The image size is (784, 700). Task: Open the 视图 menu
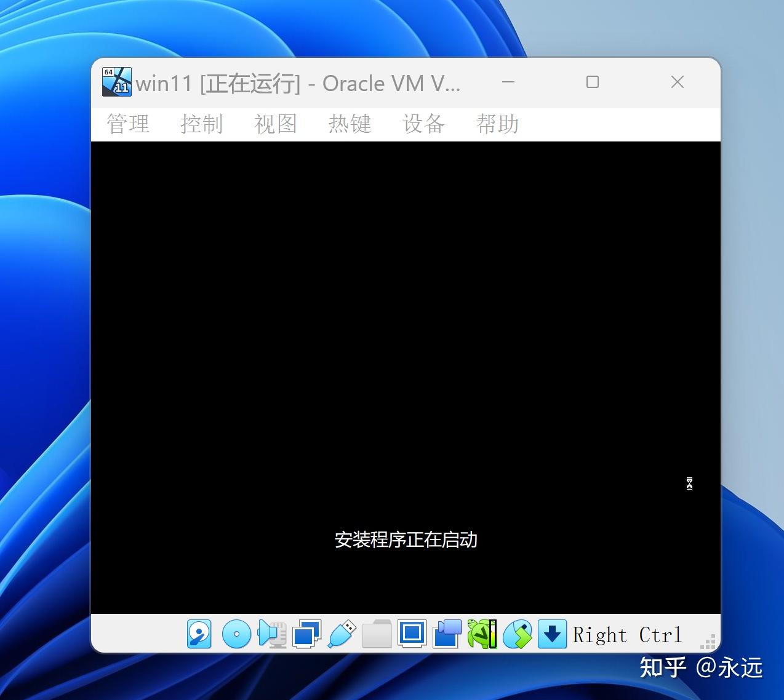coord(276,124)
